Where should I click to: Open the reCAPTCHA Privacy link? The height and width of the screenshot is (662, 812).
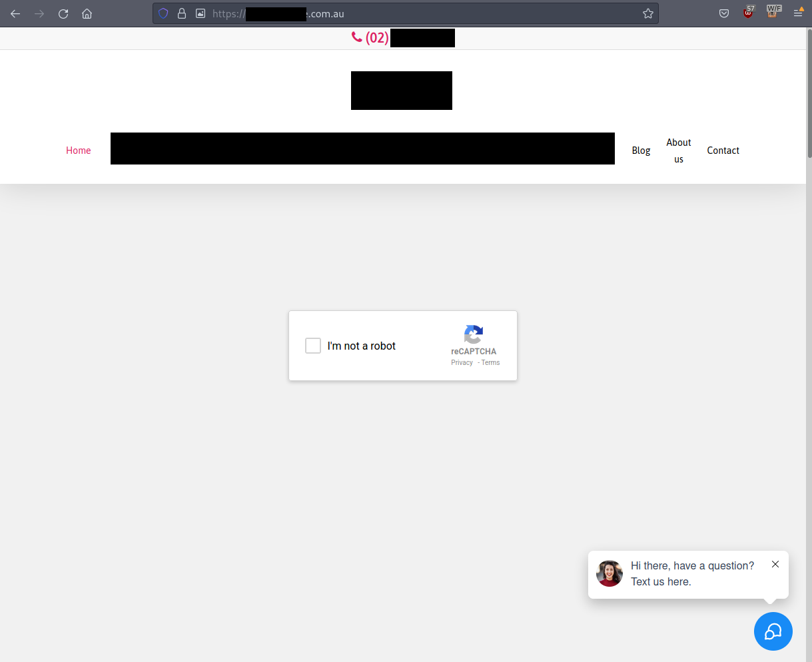point(462,362)
